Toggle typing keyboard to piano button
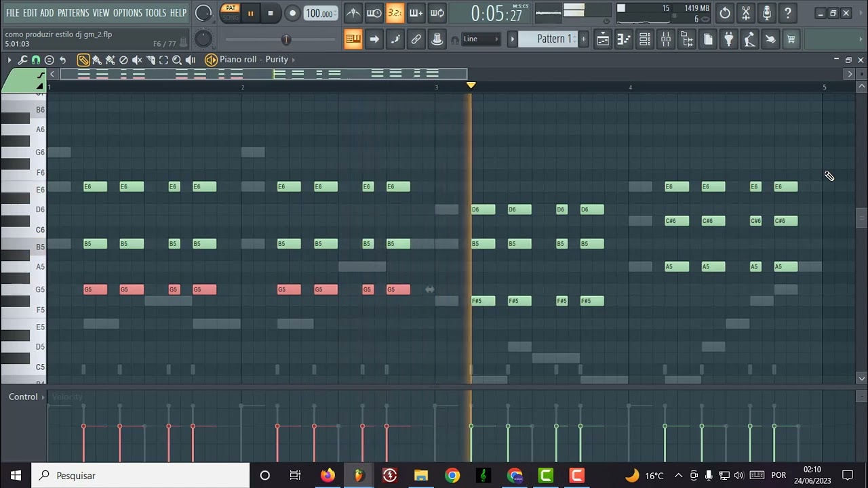This screenshot has width=868, height=488. click(353, 39)
